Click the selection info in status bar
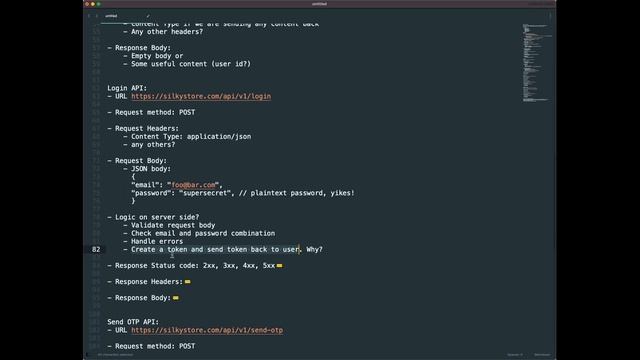640x360 pixels. coord(116,355)
